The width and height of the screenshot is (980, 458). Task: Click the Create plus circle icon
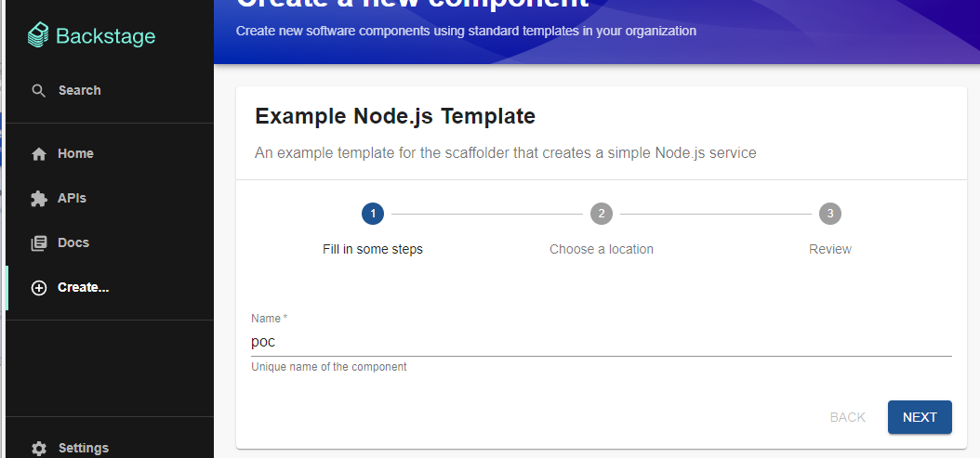(x=39, y=288)
